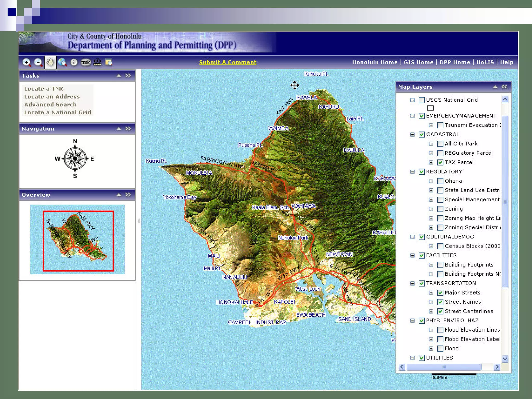Screen dimensions: 532x399
Task: Select the Zoom In tool
Action: [x=26, y=62]
